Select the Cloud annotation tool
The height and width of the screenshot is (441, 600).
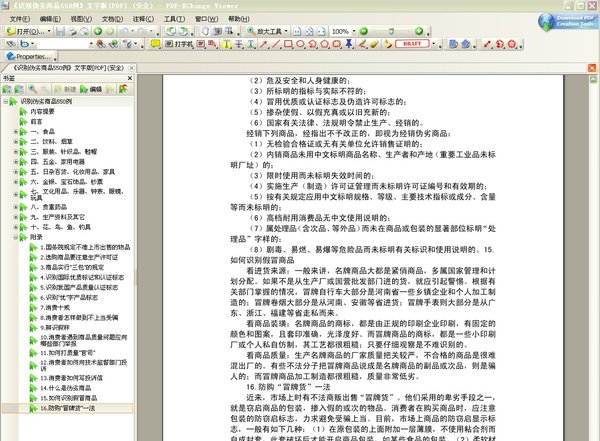(336, 44)
